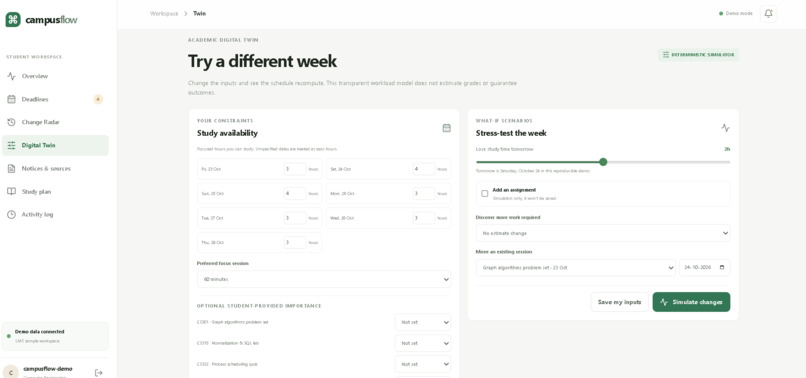Click the Study plan book icon
The width and height of the screenshot is (806, 378).
(x=11, y=191)
